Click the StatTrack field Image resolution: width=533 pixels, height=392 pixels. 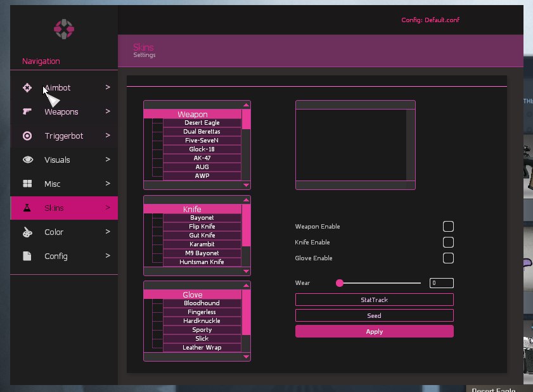click(375, 300)
